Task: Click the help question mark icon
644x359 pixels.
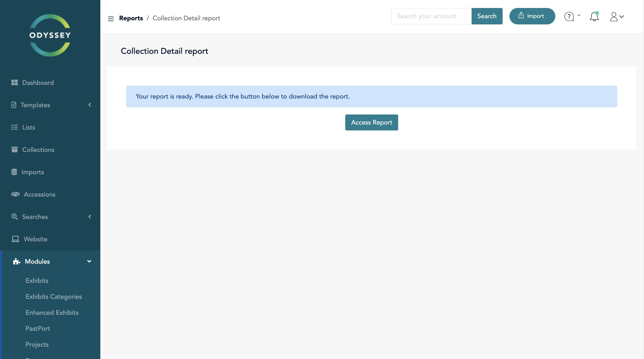Action: point(569,17)
